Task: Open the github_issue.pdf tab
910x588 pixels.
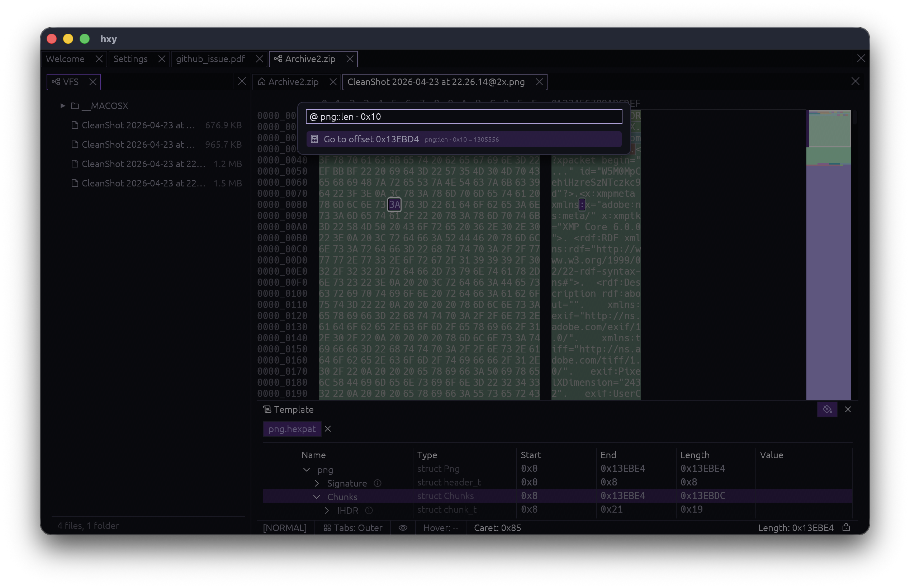Action: coord(210,59)
